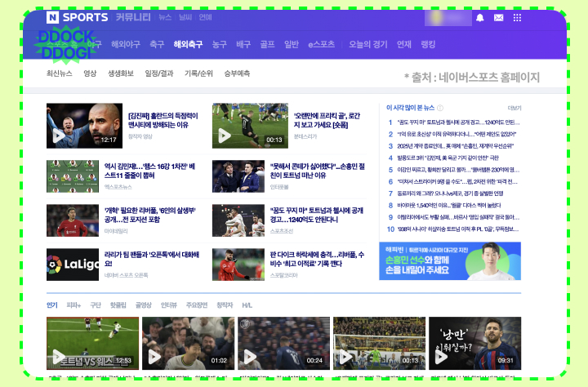Open the 뉴스 link in the header

click(x=165, y=17)
